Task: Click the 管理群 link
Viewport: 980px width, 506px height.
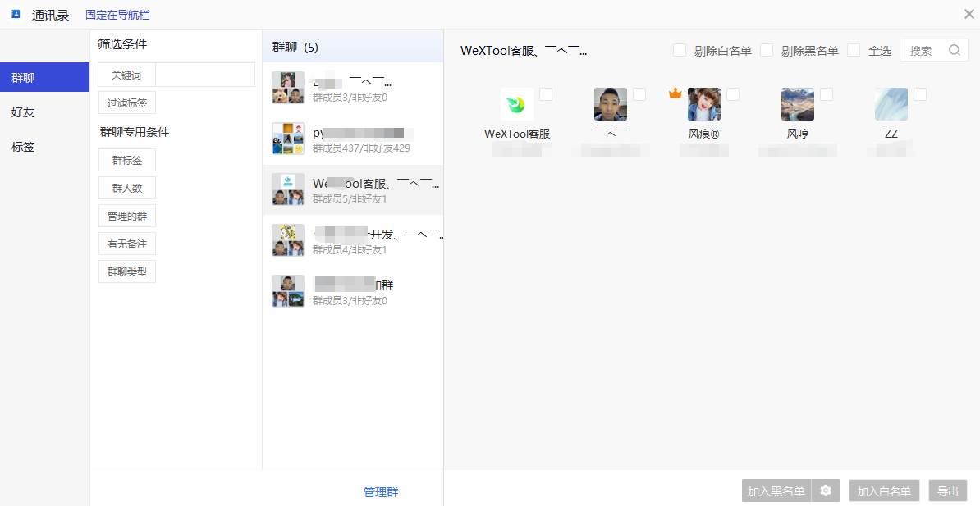Action: (x=381, y=492)
